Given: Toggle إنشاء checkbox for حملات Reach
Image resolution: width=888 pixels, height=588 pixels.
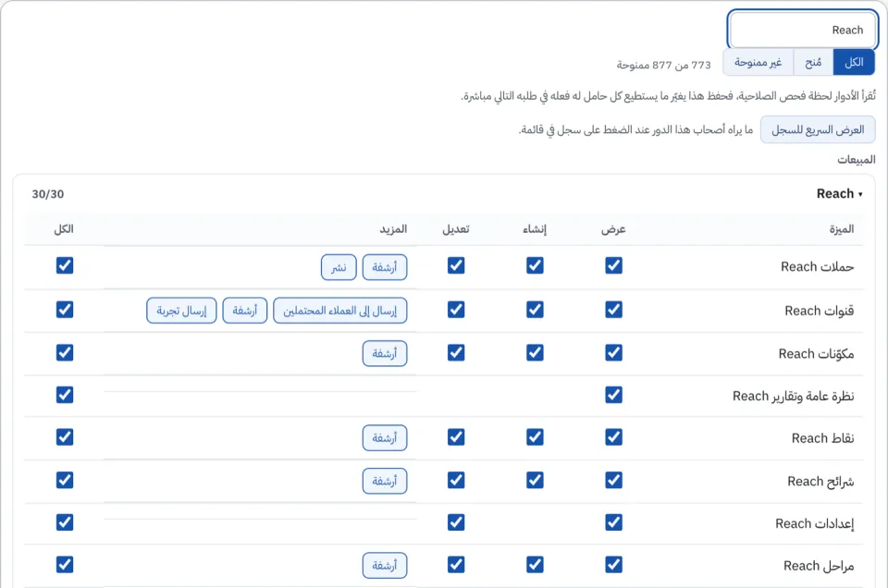Looking at the screenshot, I should click(x=535, y=265).
